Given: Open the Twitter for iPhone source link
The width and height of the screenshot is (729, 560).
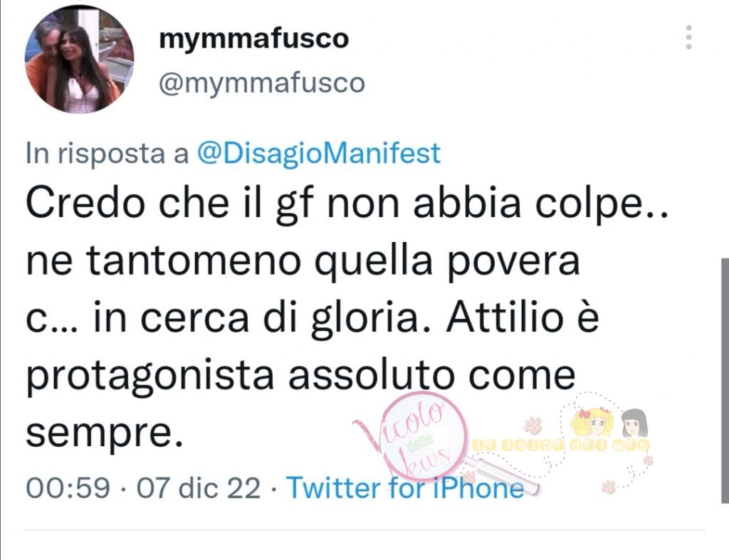Looking at the screenshot, I should point(405,488).
